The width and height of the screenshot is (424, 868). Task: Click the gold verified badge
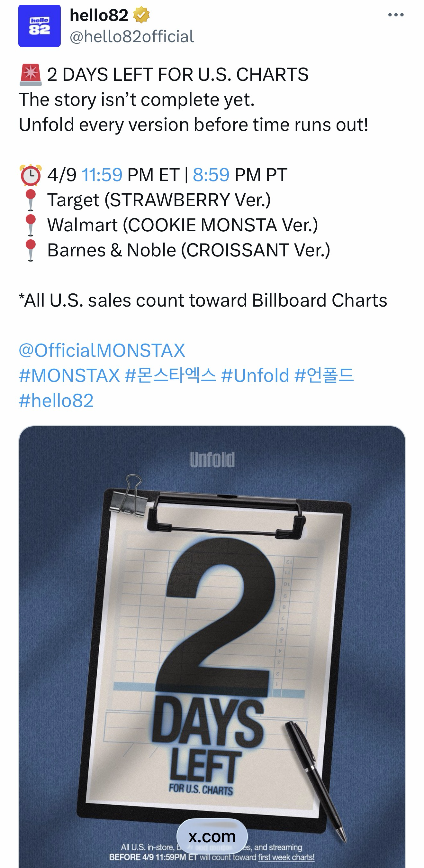141,15
